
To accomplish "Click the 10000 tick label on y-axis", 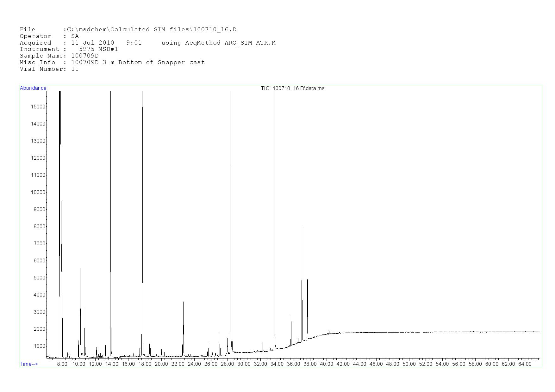I will tap(38, 192).
